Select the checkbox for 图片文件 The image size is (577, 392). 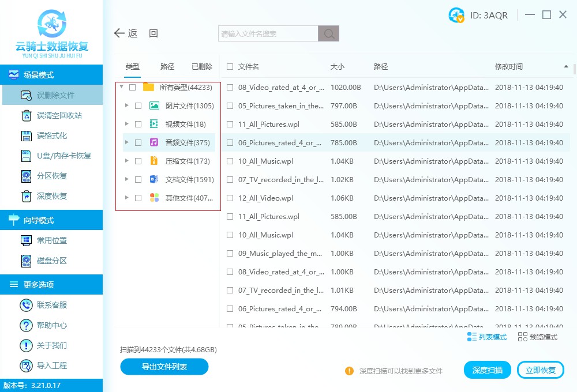(138, 105)
